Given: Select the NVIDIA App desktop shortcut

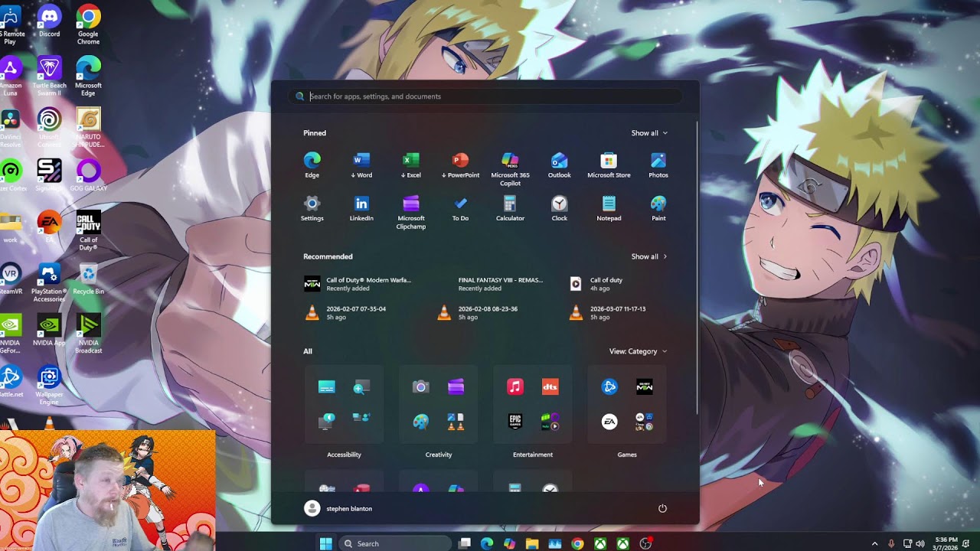Looking at the screenshot, I should [x=49, y=331].
